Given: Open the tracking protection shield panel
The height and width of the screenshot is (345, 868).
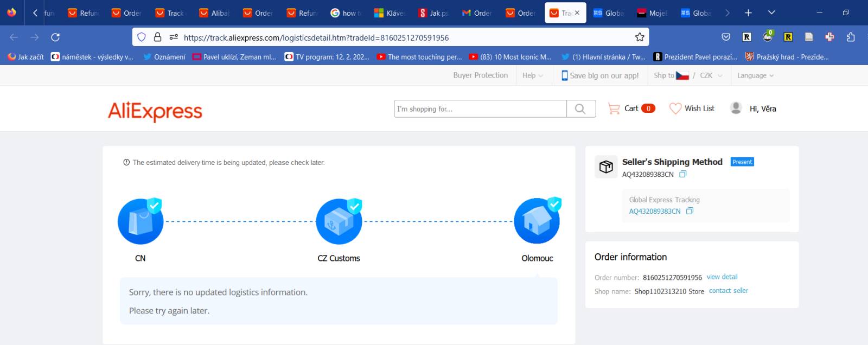Looking at the screenshot, I should [x=142, y=37].
